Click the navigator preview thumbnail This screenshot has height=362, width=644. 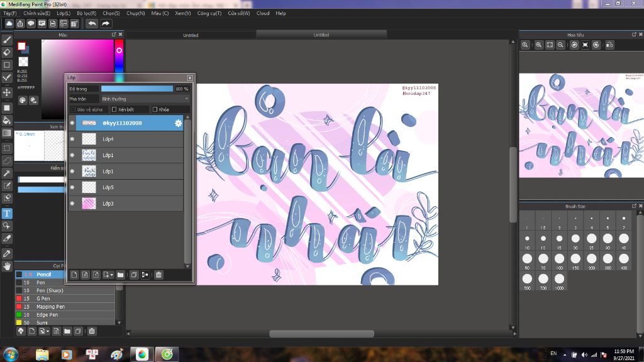(x=581, y=125)
